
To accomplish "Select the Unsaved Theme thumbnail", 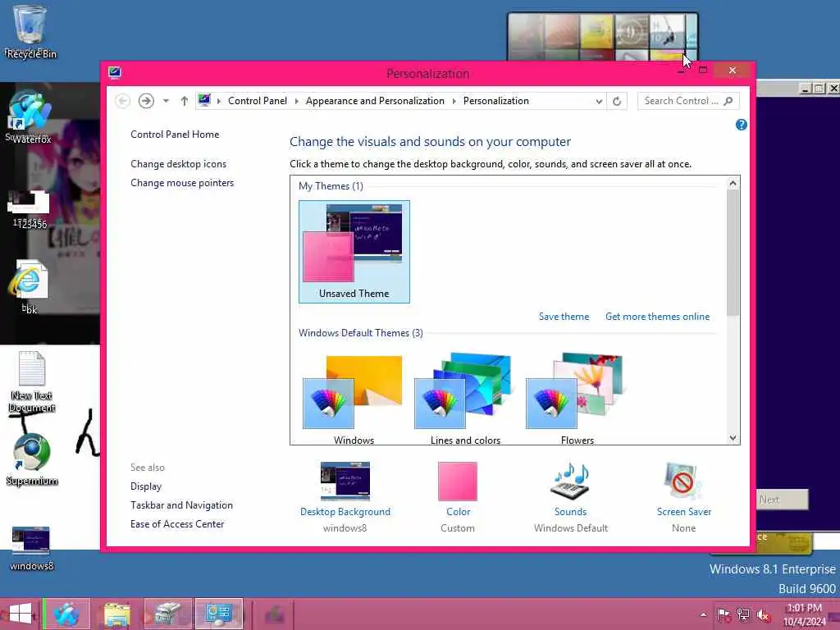I will [354, 252].
